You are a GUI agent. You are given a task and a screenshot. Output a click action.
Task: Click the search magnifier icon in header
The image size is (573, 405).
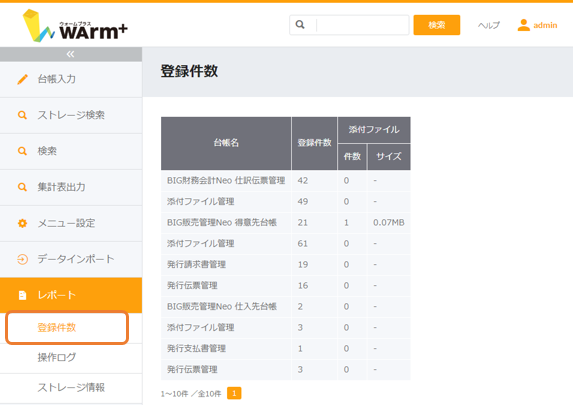pyautogui.click(x=300, y=24)
